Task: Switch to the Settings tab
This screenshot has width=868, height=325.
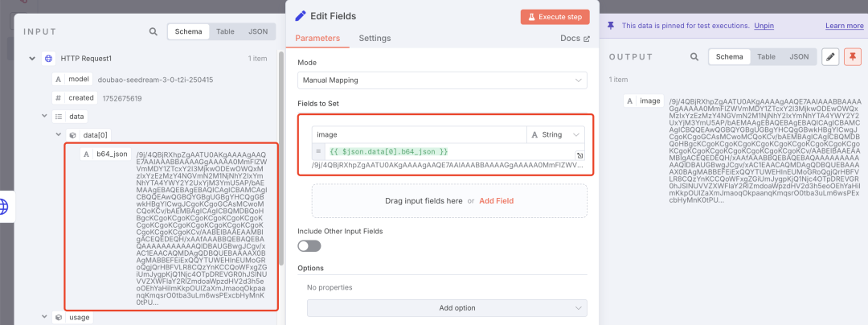Action: [375, 38]
